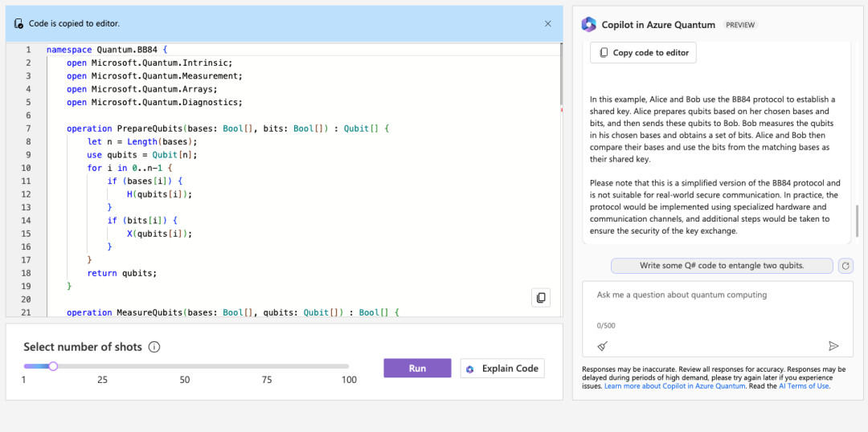Run the quantum code
The height and width of the screenshot is (432, 868).
(417, 368)
